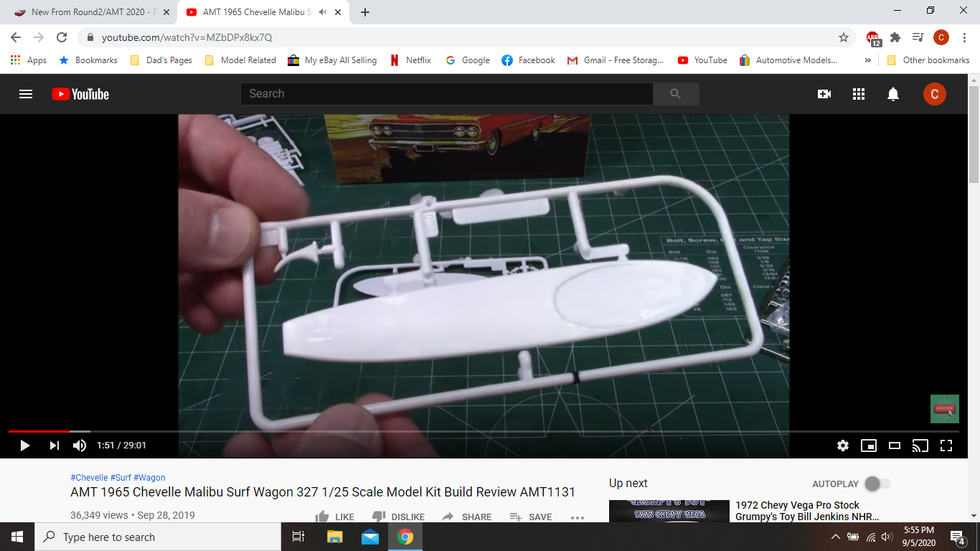Open the Bookmarks bar item
The width and height of the screenshot is (980, 551).
point(88,60)
